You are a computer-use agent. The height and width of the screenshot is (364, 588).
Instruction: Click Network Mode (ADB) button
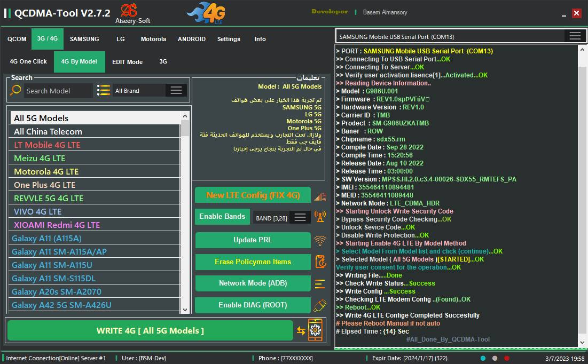click(253, 283)
